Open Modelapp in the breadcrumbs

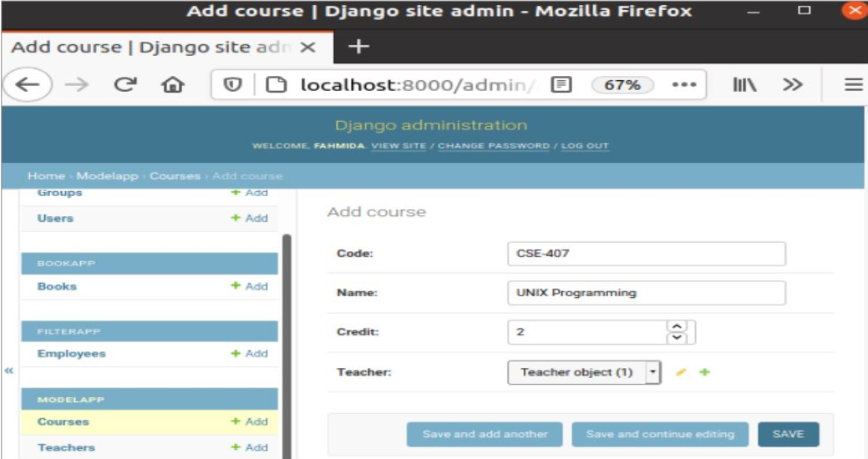(108, 176)
